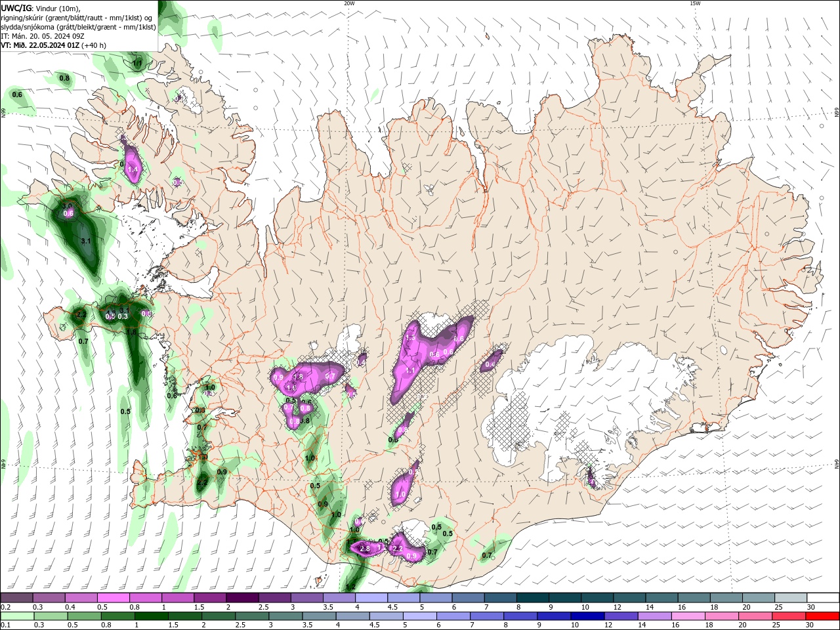
Task: Select lower legend swatch between 18 and 20
Action: point(722,616)
